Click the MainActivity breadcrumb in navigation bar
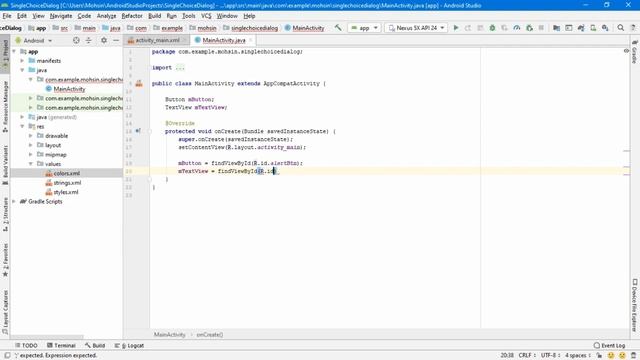 point(305,28)
